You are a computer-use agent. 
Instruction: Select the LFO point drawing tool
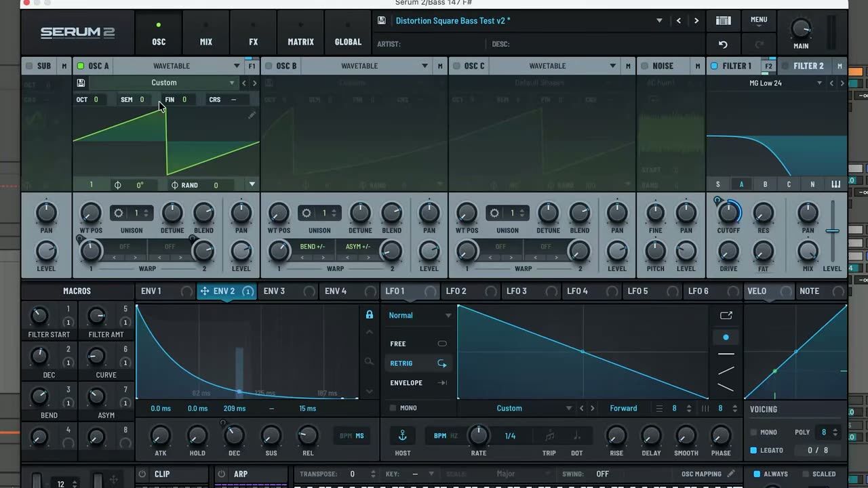pos(726,337)
